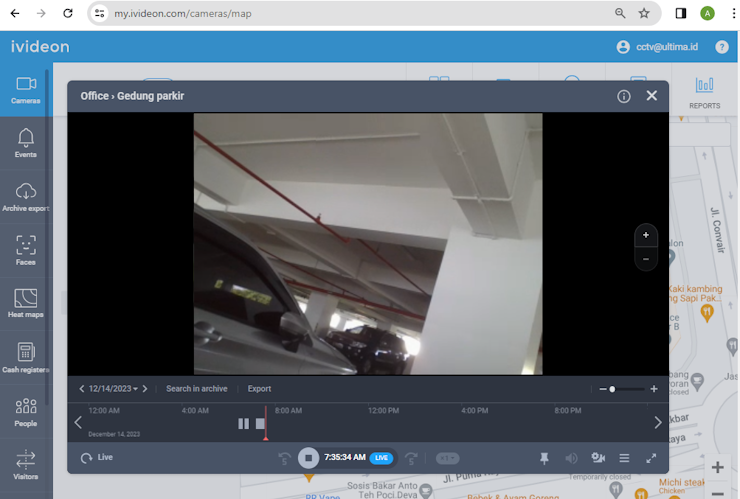Viewport: 740px width, 499px height.
Task: Adjust the timeline scale slider handle
Action: click(x=612, y=389)
